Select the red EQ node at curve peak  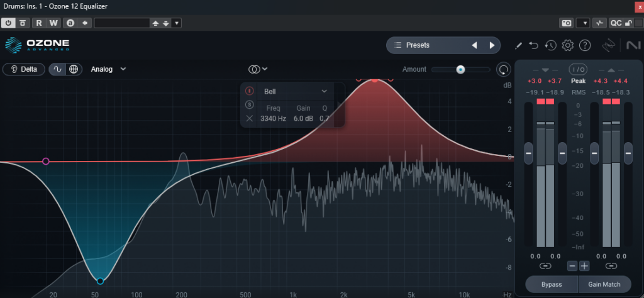(x=375, y=79)
